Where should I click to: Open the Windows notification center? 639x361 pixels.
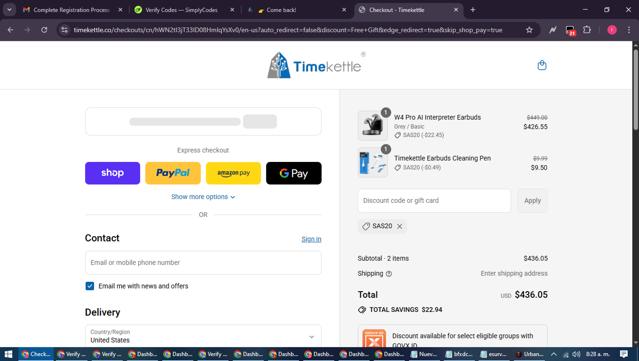click(x=624, y=354)
